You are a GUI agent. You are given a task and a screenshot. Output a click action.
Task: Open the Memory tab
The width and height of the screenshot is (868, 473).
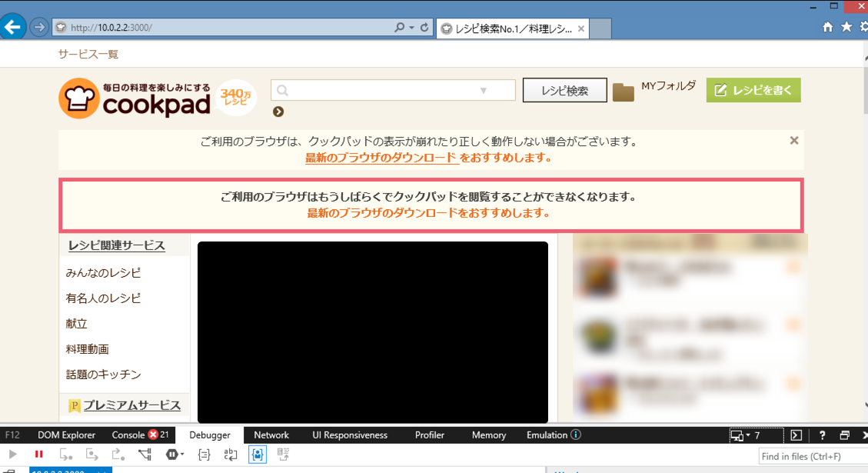[x=489, y=435]
